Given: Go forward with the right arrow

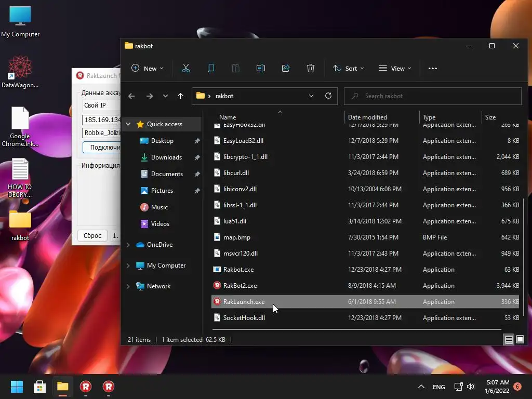Looking at the screenshot, I should tap(149, 96).
